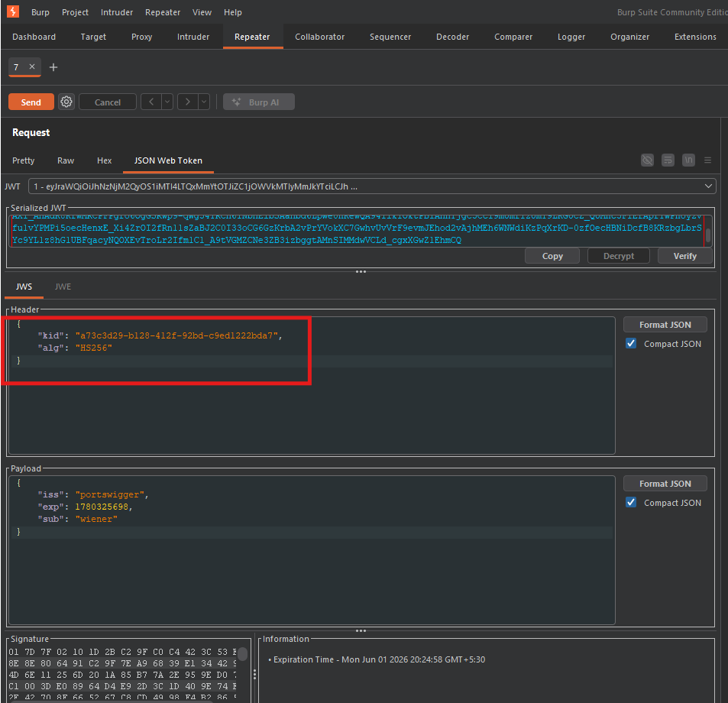Switch to the Logger tab
Image resolution: width=728 pixels, height=703 pixels.
click(x=571, y=37)
